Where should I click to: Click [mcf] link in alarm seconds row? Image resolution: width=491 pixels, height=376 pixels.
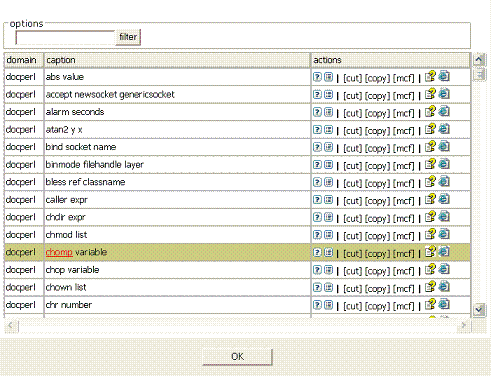[x=404, y=114]
